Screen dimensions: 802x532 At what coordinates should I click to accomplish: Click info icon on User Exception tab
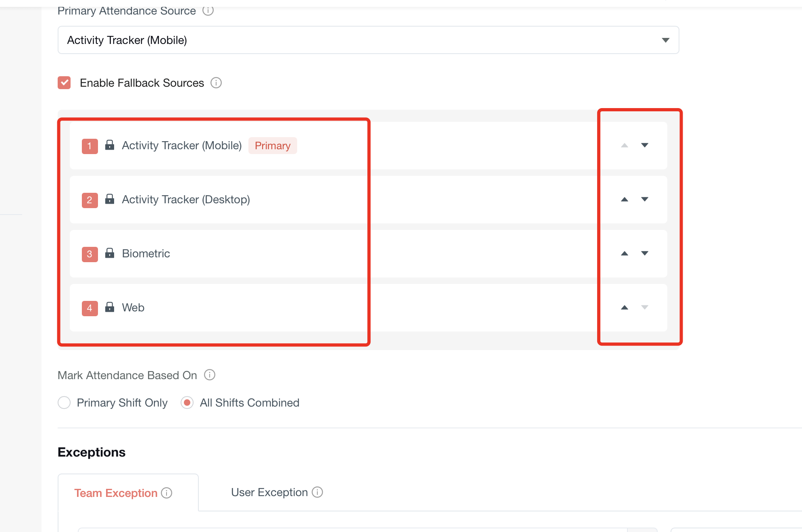click(x=317, y=492)
